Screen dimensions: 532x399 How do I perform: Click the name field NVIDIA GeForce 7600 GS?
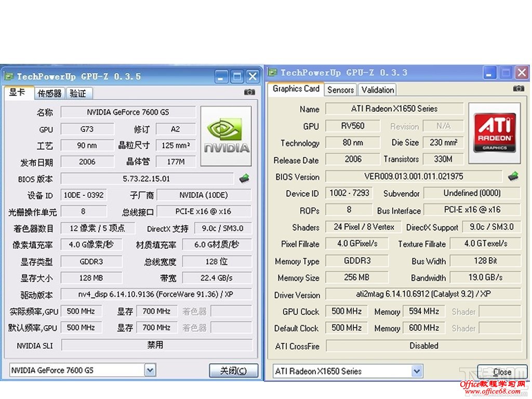pos(128,112)
